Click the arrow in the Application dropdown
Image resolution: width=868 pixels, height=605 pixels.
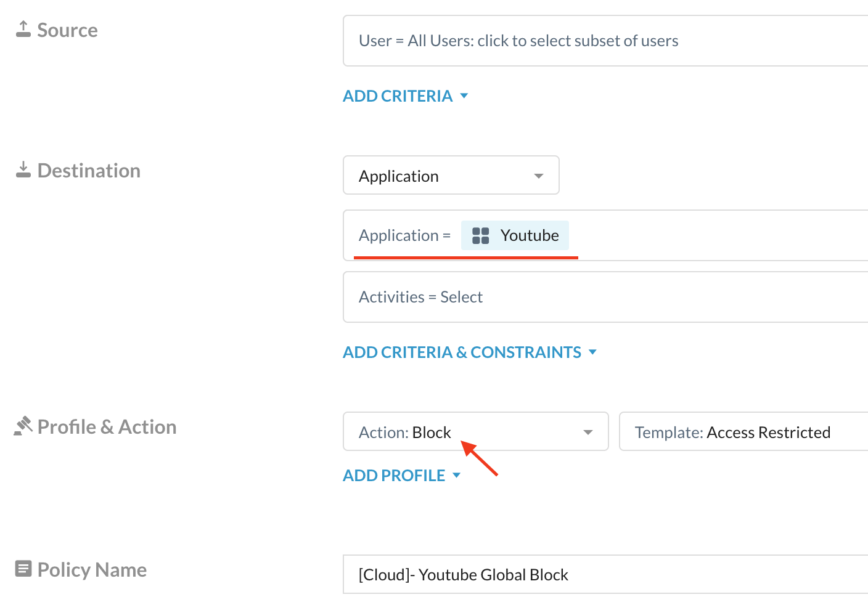click(x=539, y=176)
